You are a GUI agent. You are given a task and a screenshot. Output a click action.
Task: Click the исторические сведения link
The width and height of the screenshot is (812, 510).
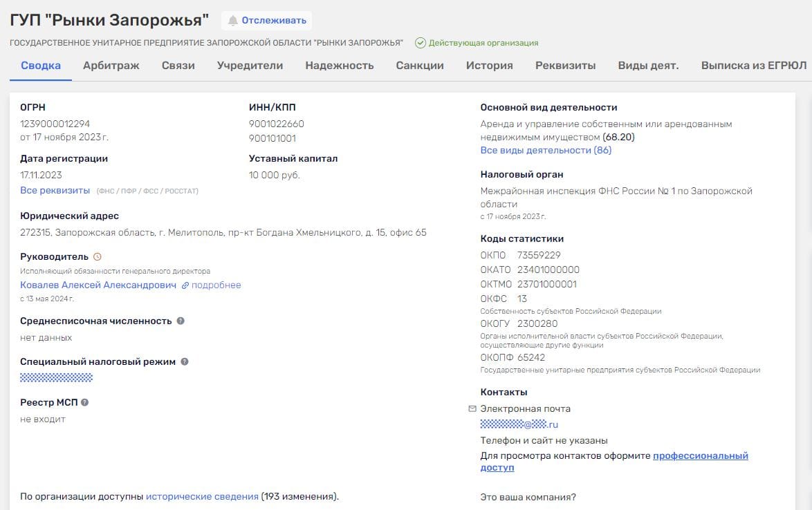(x=202, y=496)
